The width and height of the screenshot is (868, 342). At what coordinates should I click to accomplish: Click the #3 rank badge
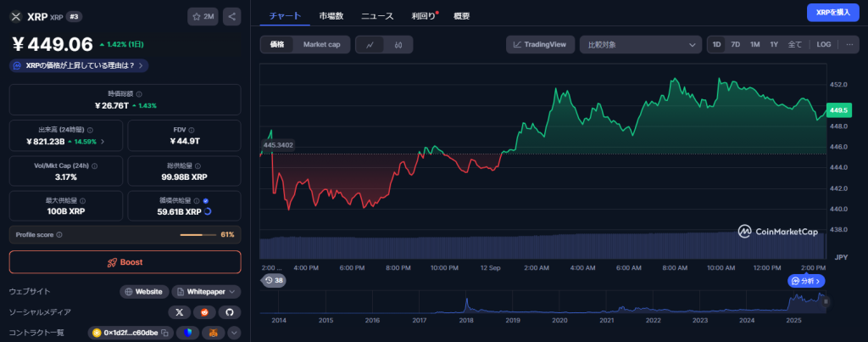tap(75, 17)
